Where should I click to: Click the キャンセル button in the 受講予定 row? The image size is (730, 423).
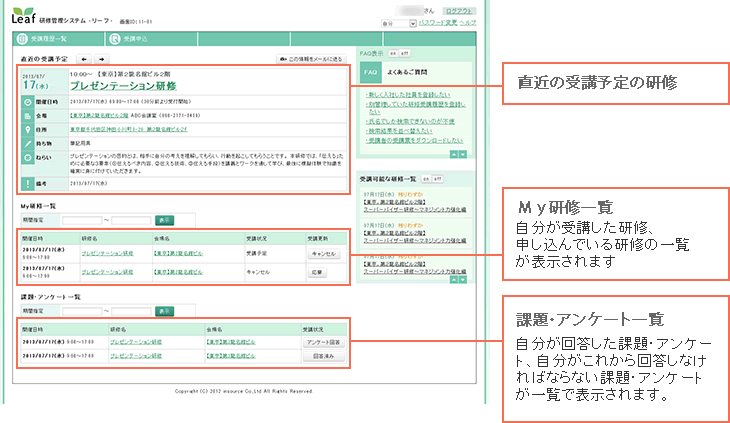tap(324, 254)
